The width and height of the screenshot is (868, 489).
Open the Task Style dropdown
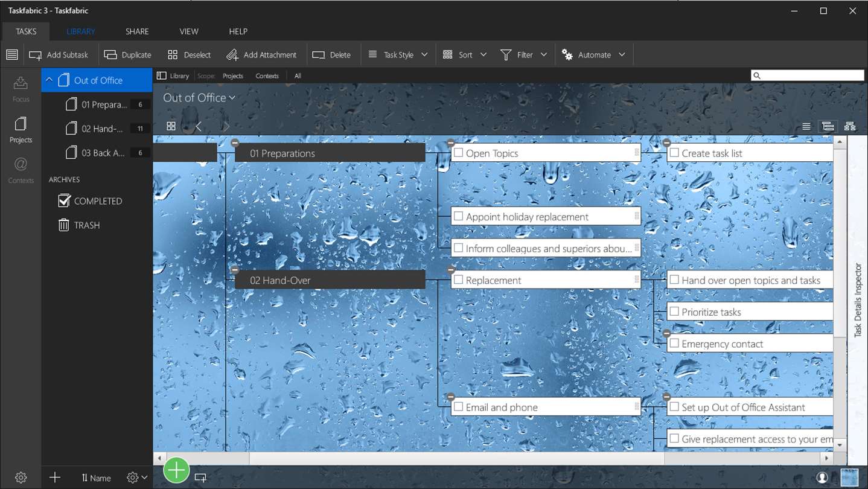398,54
